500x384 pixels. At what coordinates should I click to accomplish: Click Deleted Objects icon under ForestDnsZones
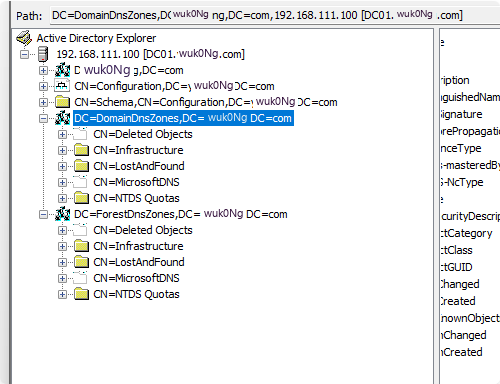pyautogui.click(x=81, y=230)
